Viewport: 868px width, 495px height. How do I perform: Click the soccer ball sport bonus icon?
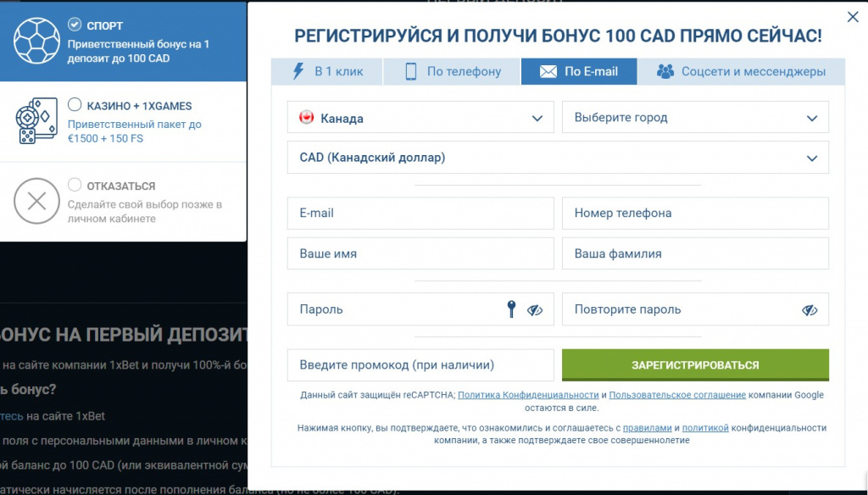click(36, 41)
